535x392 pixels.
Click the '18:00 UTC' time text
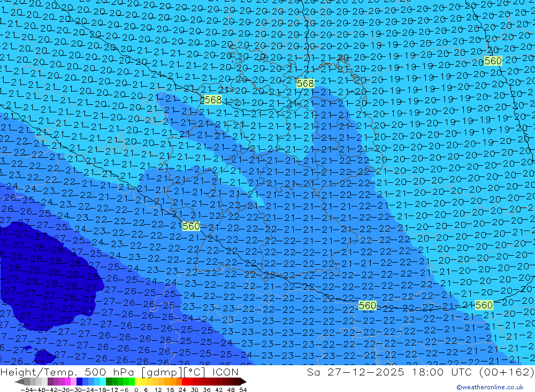[441, 372]
